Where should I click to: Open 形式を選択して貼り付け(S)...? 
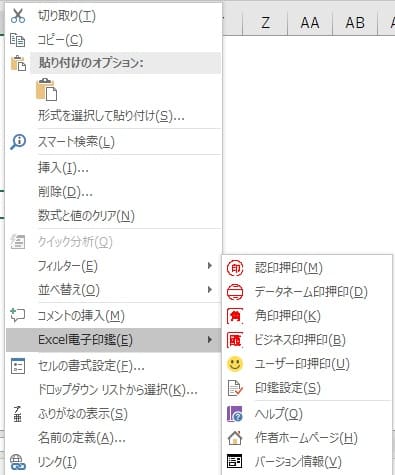point(111,116)
